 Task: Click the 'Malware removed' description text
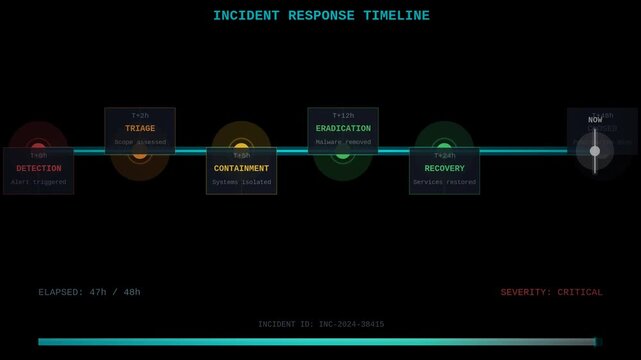[x=343, y=142]
